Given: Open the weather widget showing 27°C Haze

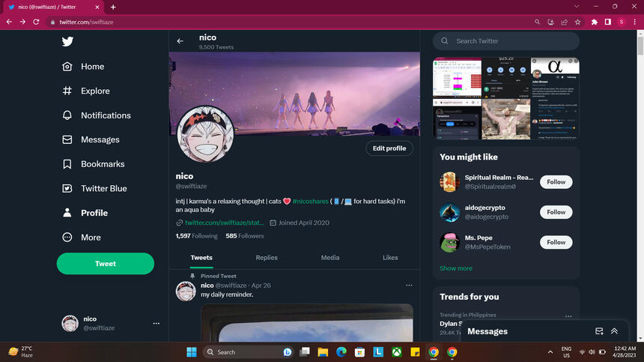Looking at the screenshot, I should 22,352.
